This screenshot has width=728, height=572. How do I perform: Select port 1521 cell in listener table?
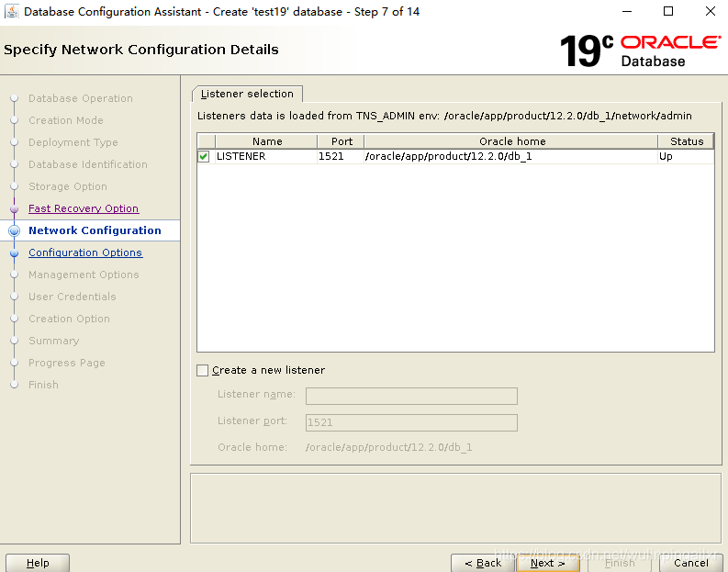tap(341, 156)
